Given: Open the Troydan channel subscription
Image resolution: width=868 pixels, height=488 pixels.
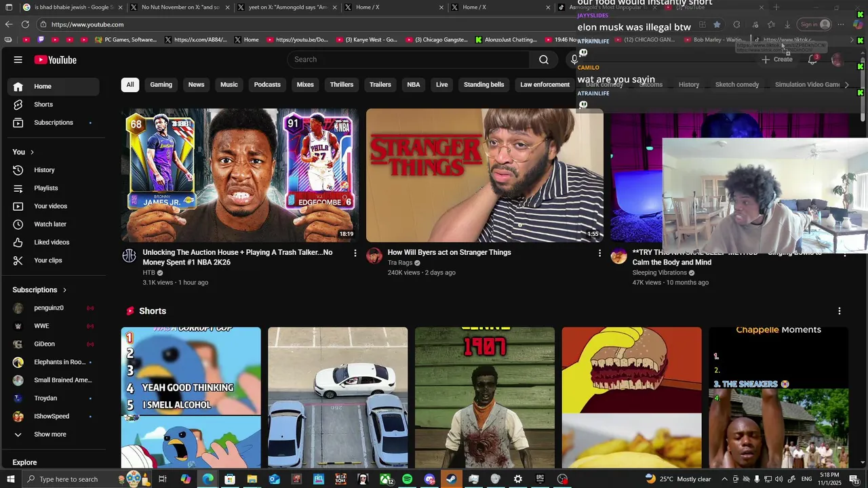Looking at the screenshot, I should click(x=54, y=398).
